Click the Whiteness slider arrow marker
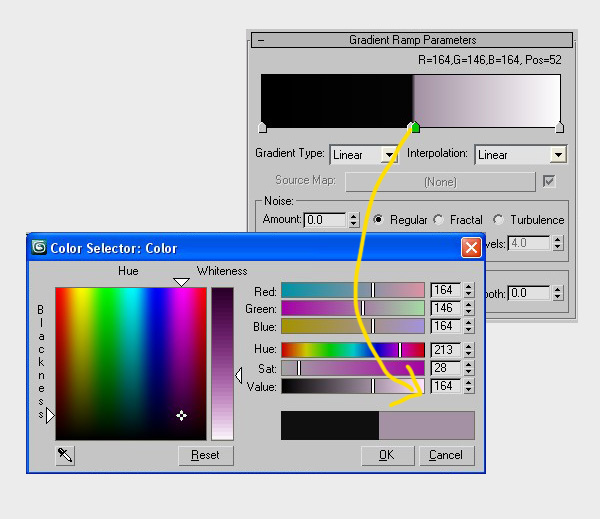 238,375
